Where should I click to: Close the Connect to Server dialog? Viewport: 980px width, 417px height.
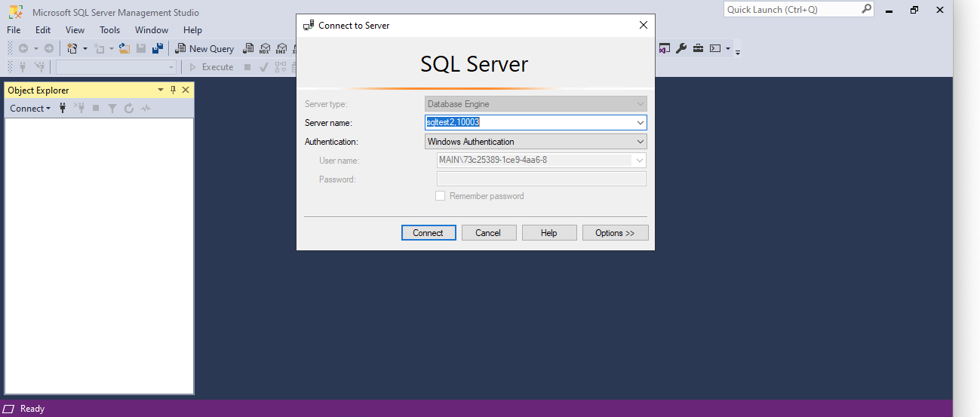point(644,25)
